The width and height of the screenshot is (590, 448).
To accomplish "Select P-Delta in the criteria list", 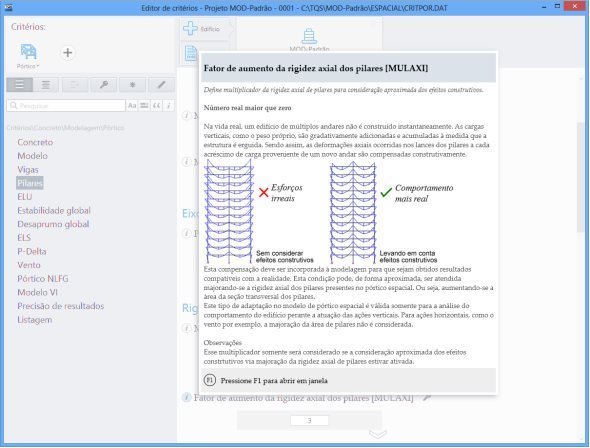I will coord(32,251).
